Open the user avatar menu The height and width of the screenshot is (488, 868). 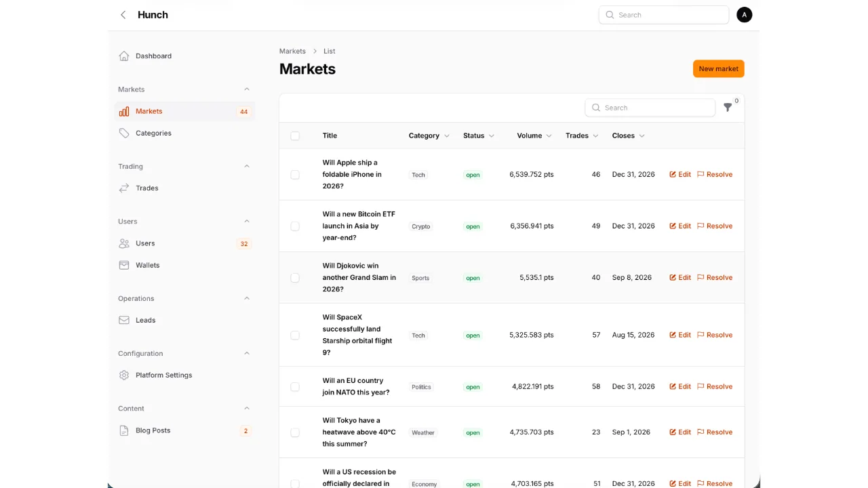[744, 15]
